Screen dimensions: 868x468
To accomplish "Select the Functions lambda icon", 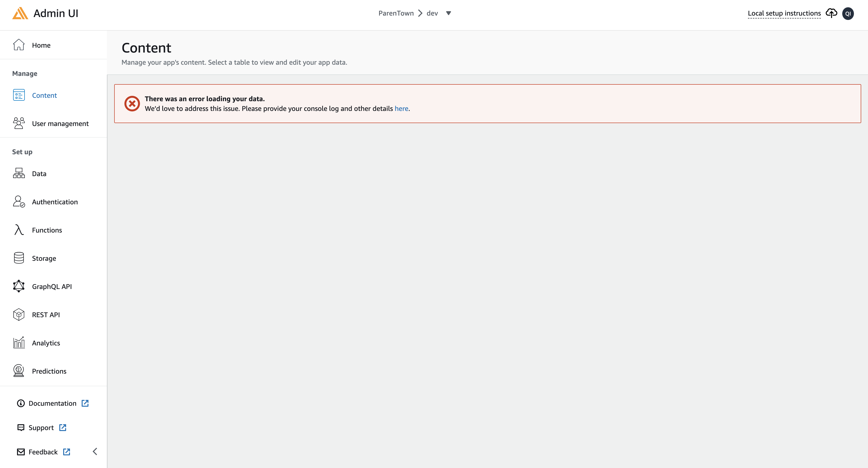I will (x=18, y=230).
